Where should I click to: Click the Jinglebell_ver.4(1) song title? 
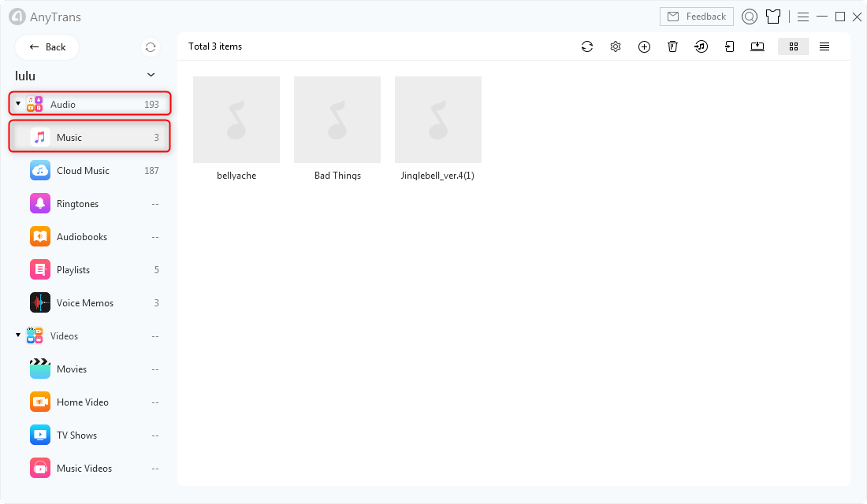tap(438, 176)
